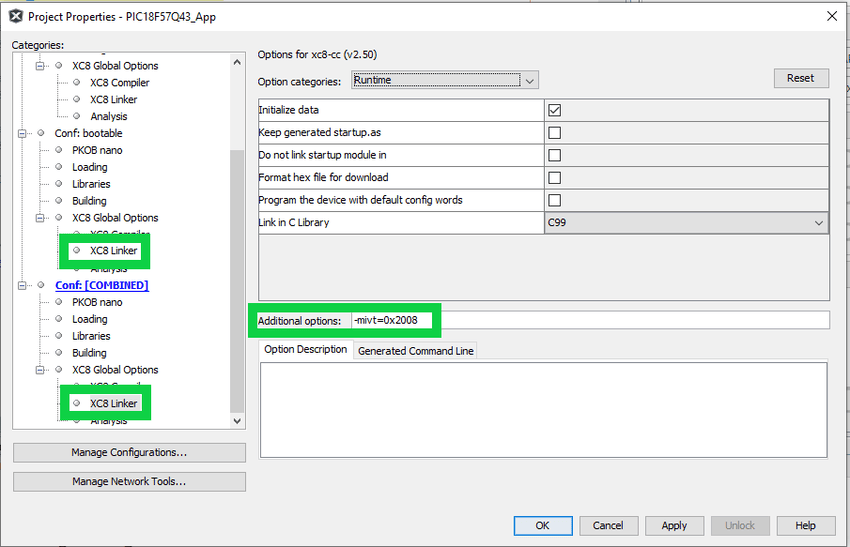
Task: Click the MPLAB X icon in title bar
Action: [x=15, y=16]
